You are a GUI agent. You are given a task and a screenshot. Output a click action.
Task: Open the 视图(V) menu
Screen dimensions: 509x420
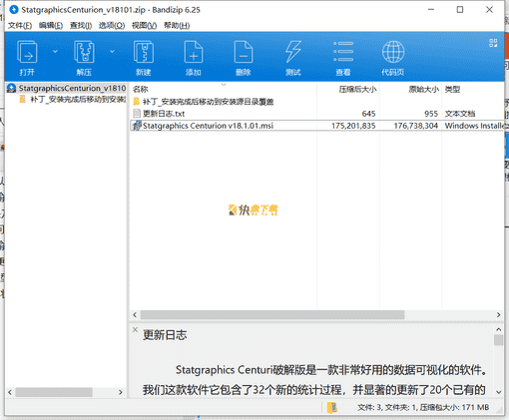[144, 25]
